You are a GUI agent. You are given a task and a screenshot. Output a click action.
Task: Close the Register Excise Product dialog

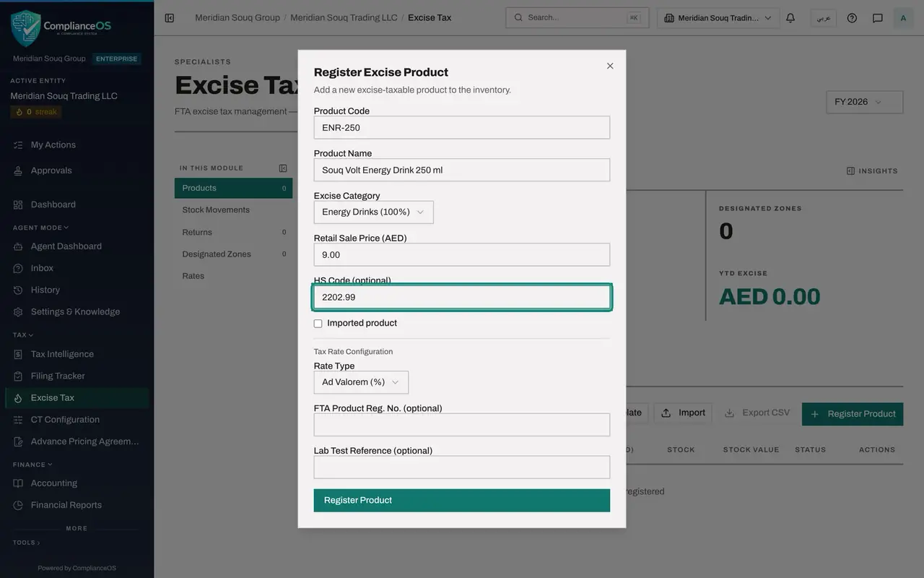click(x=610, y=66)
